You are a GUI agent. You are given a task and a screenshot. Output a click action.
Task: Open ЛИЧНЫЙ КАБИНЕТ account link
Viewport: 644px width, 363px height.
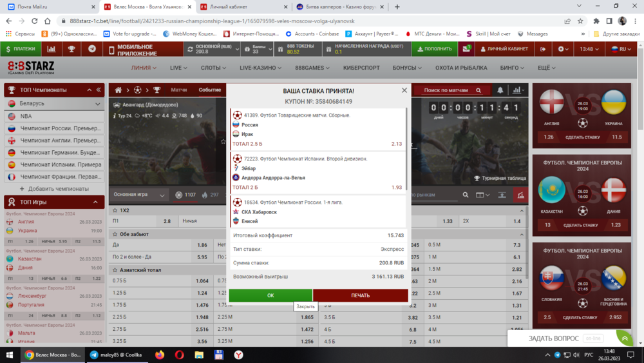(504, 49)
